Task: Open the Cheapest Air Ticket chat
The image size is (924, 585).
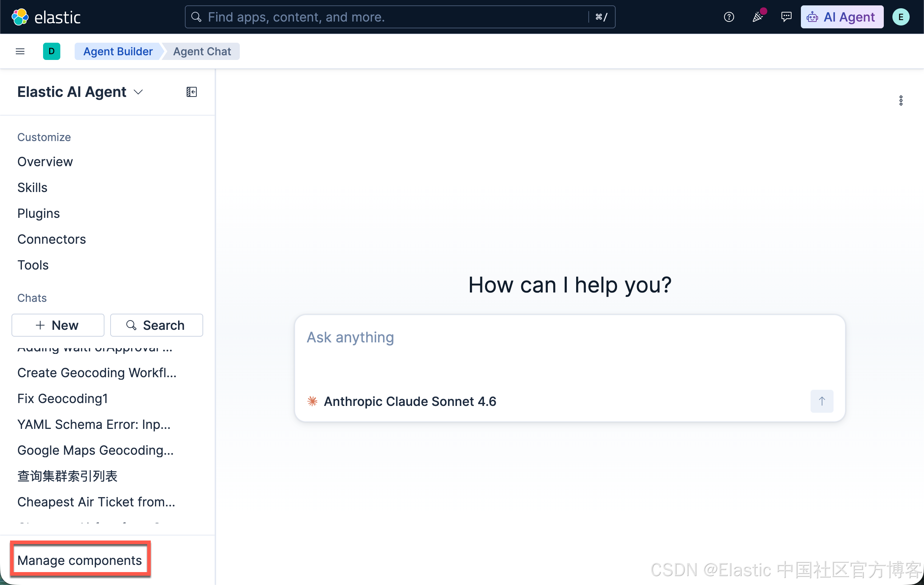Action: point(96,502)
